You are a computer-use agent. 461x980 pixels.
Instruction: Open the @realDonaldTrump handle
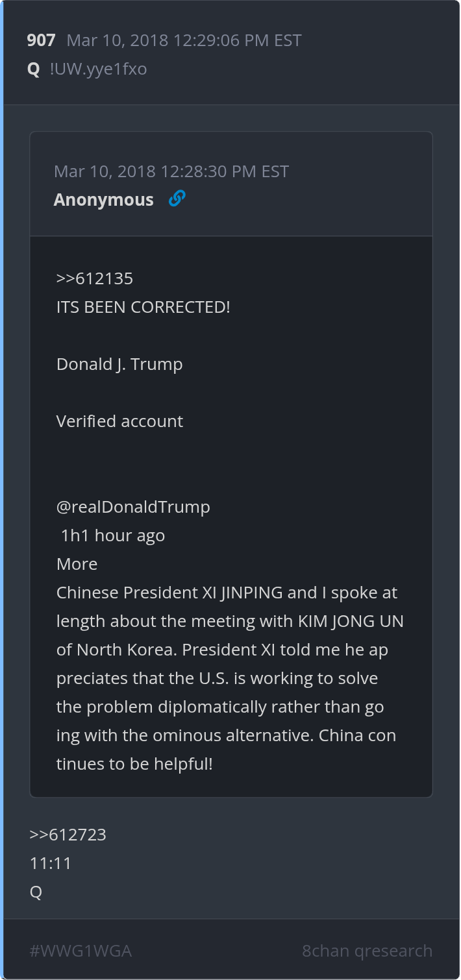133,507
